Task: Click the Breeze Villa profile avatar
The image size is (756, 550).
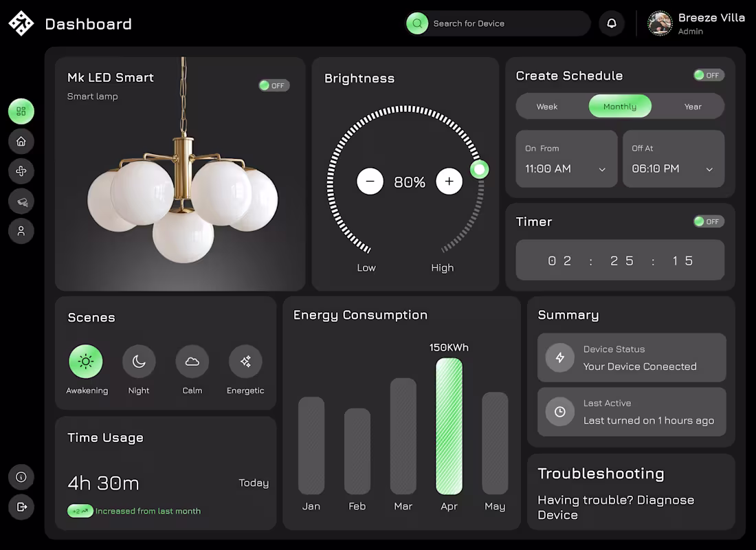Action: coord(660,23)
